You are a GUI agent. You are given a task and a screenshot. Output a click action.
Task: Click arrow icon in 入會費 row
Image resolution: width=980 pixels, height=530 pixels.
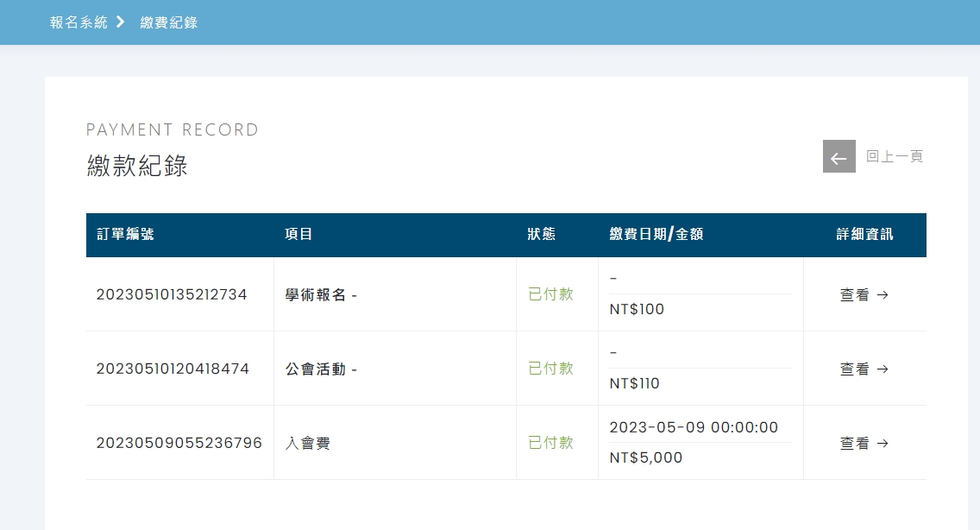tap(883, 444)
